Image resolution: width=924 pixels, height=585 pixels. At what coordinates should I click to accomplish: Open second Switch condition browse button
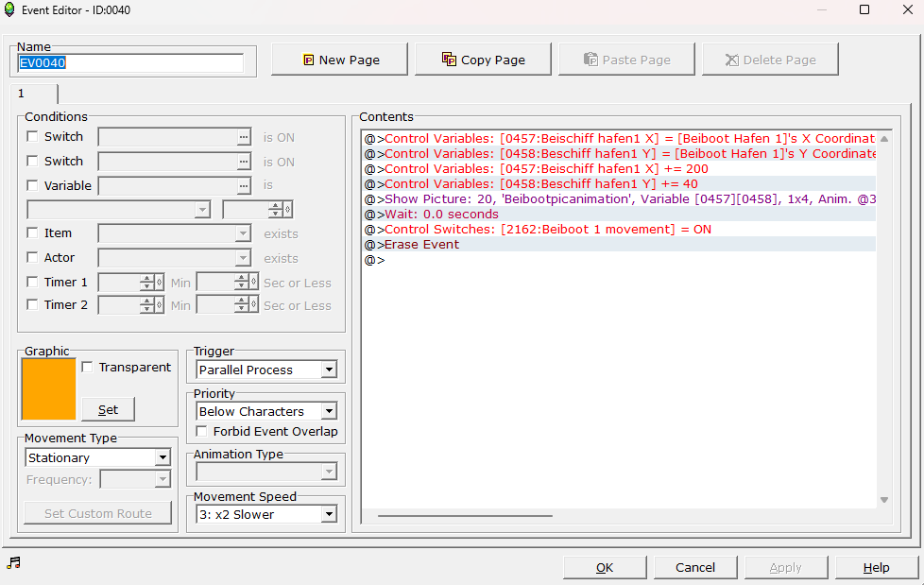click(244, 162)
